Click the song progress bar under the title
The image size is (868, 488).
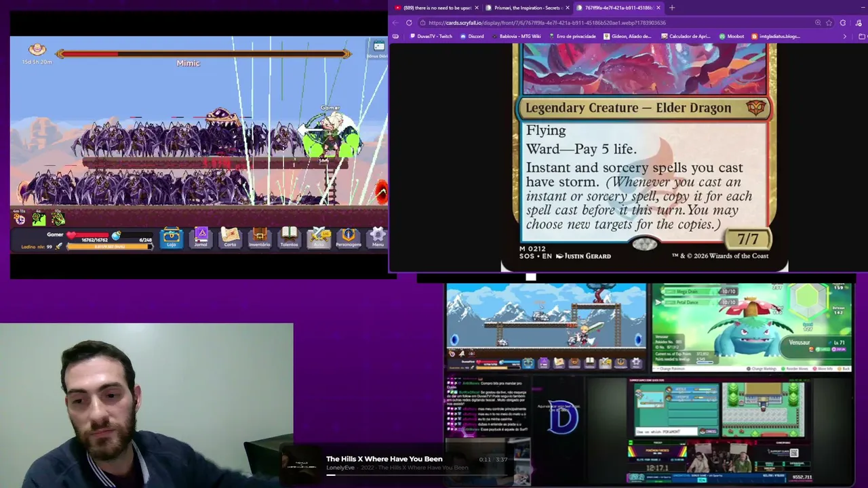417,475
